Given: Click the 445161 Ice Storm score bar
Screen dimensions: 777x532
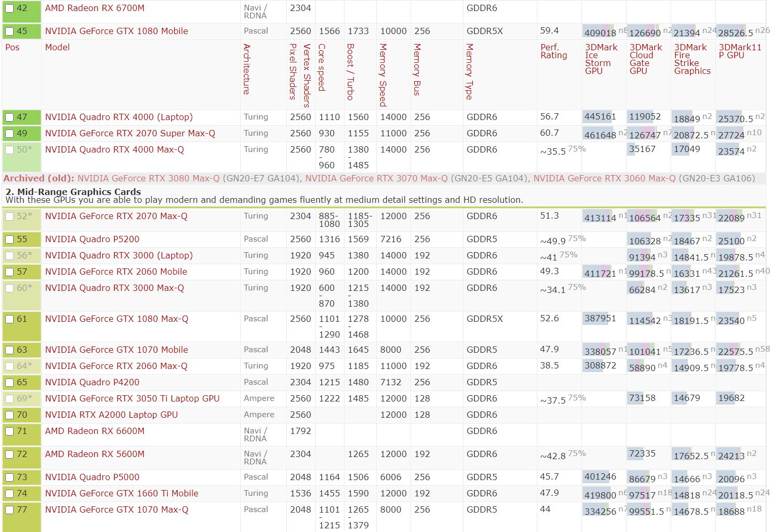Looking at the screenshot, I should coord(600,117).
